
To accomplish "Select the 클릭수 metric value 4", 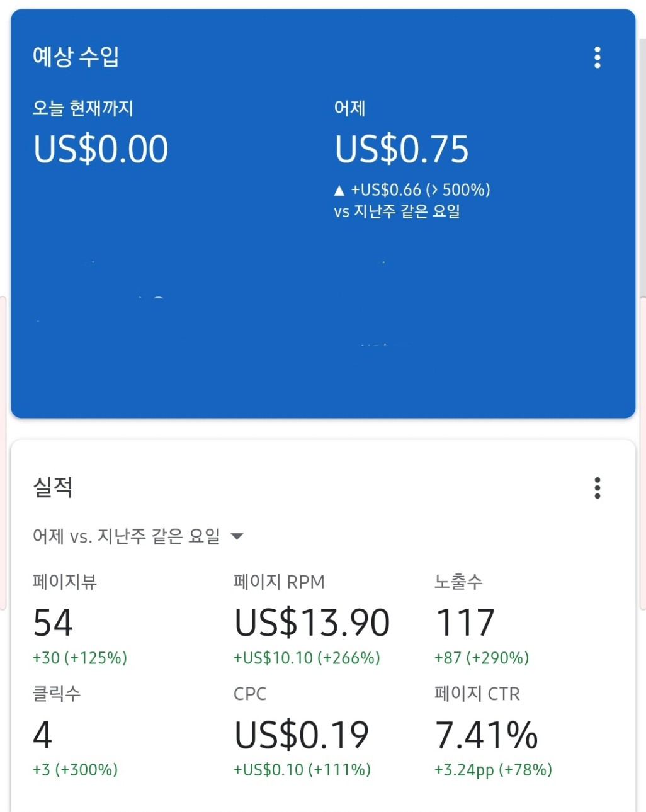I will (42, 735).
